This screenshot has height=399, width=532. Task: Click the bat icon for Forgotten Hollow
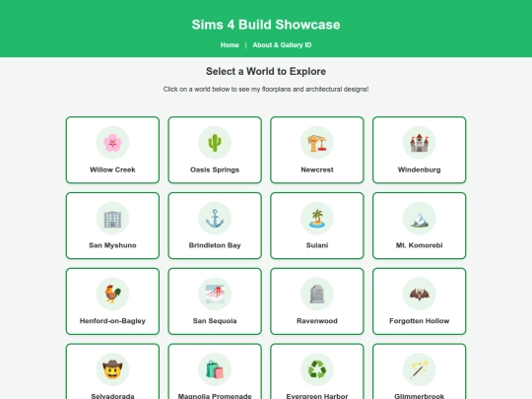pos(420,294)
